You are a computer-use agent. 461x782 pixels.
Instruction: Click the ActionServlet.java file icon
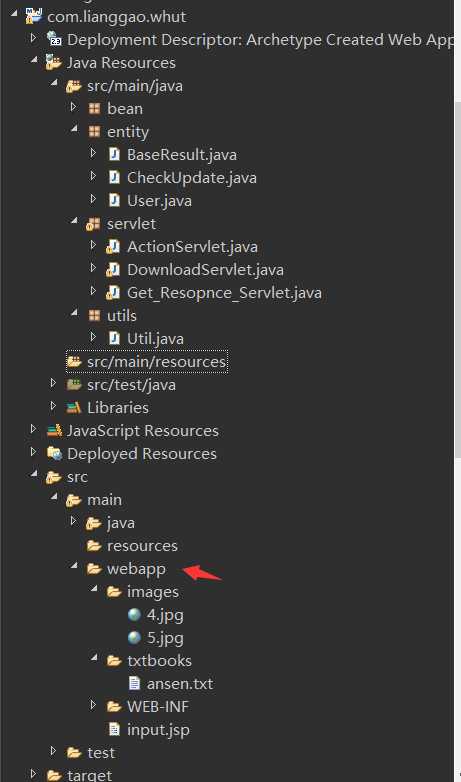[113, 246]
